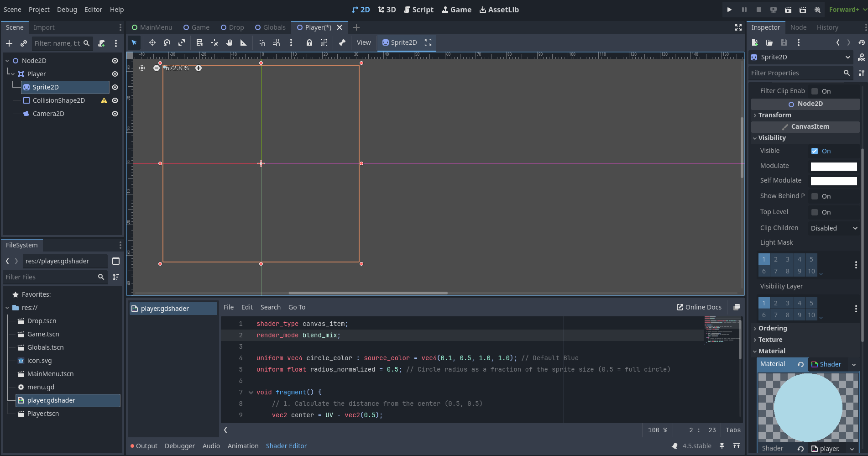Click Add Child Node plus icon
Image resolution: width=868 pixels, height=456 pixels.
point(9,43)
